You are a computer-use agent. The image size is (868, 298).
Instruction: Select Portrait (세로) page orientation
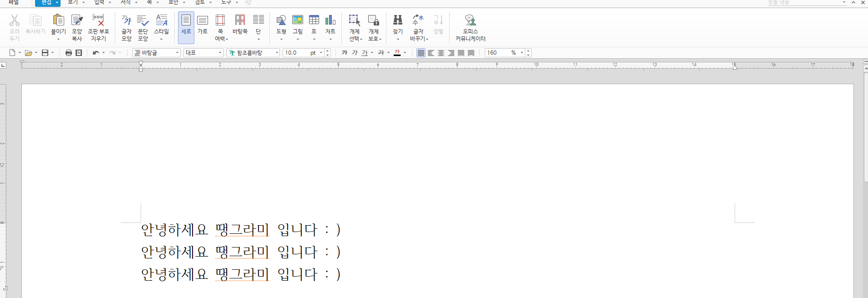186,27
